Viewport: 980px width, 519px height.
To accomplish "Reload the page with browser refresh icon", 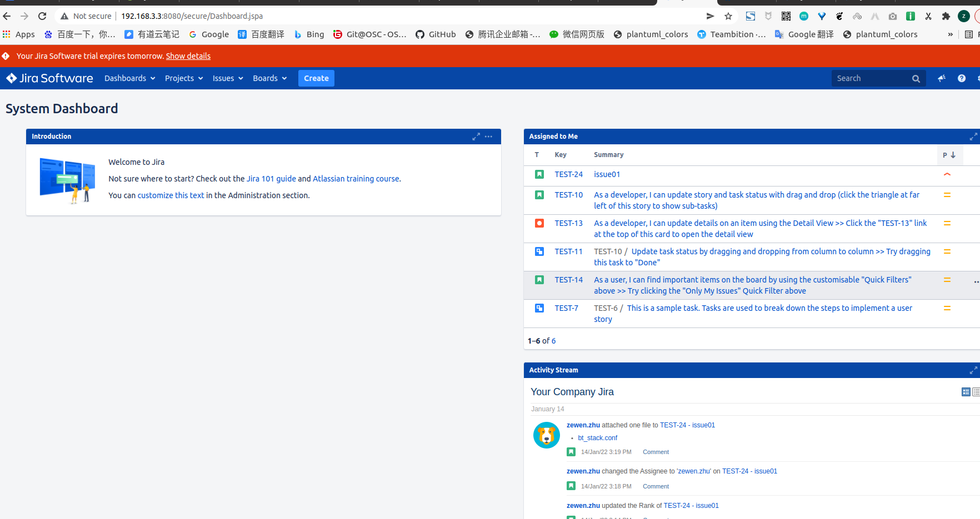I will point(42,16).
